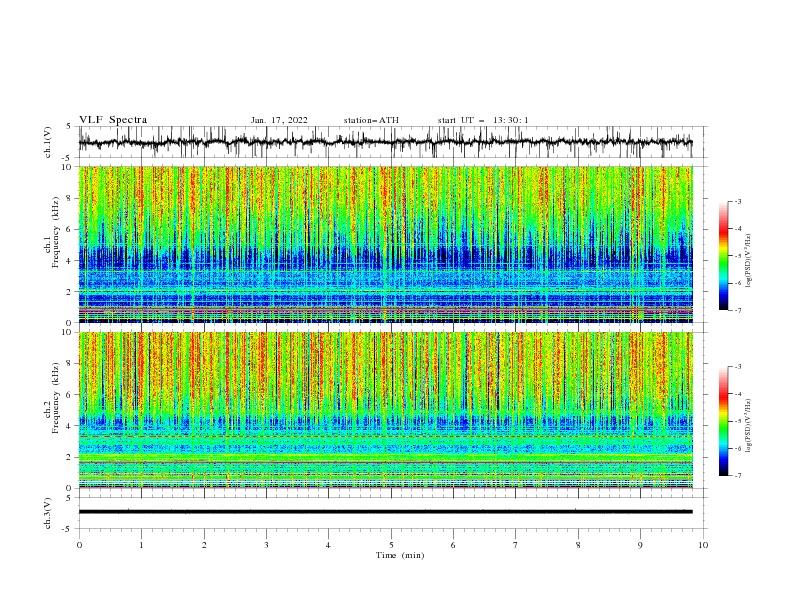Click the ch.1 colorbar "log(PSD)(V²/Hz)" label
Screen dimensions: 792x612
(x=749, y=261)
